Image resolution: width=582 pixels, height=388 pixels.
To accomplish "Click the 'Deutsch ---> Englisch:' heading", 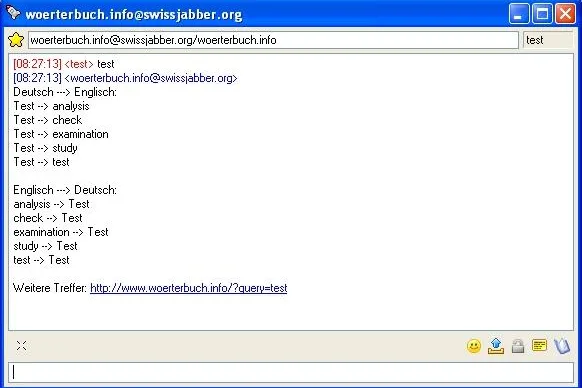I will tap(65, 92).
